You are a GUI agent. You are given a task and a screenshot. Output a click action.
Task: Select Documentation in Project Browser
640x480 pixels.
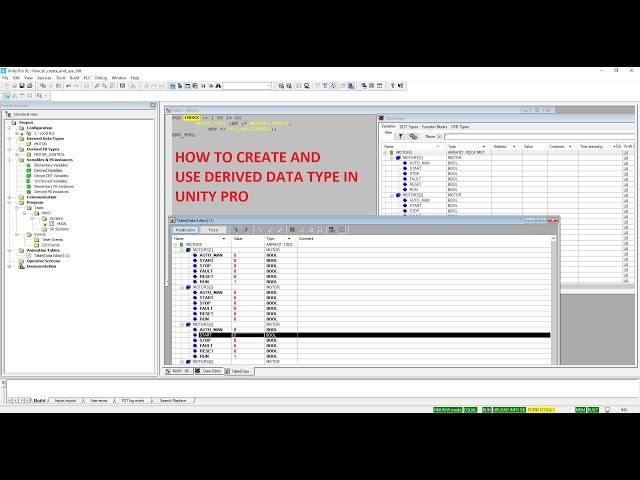41,267
